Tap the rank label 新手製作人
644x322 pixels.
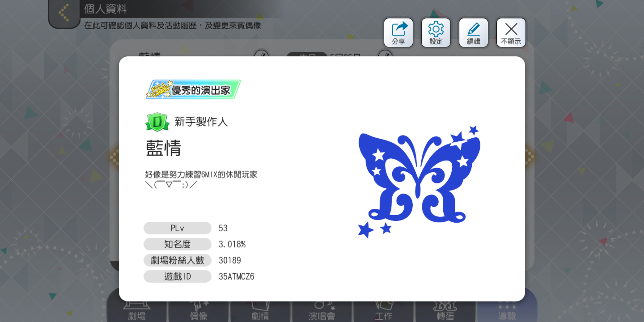(201, 122)
